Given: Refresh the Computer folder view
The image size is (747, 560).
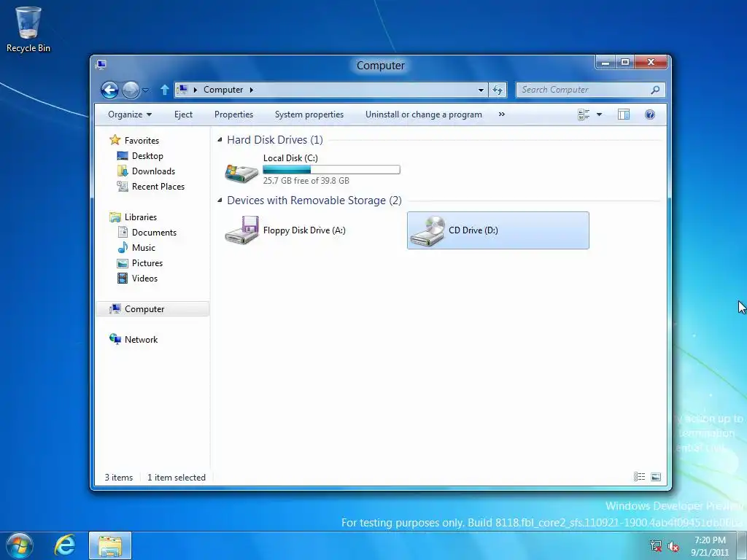Looking at the screenshot, I should click(x=498, y=90).
